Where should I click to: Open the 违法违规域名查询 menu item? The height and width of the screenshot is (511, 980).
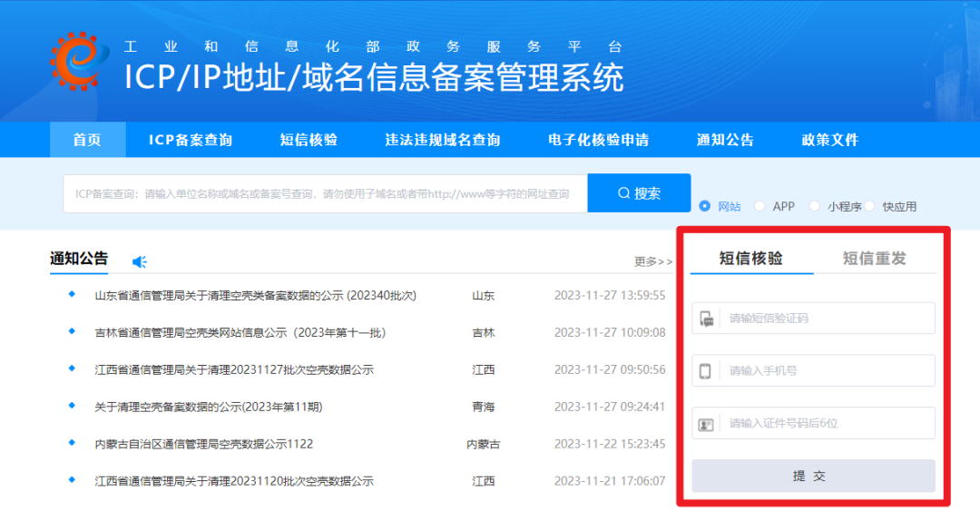(442, 140)
